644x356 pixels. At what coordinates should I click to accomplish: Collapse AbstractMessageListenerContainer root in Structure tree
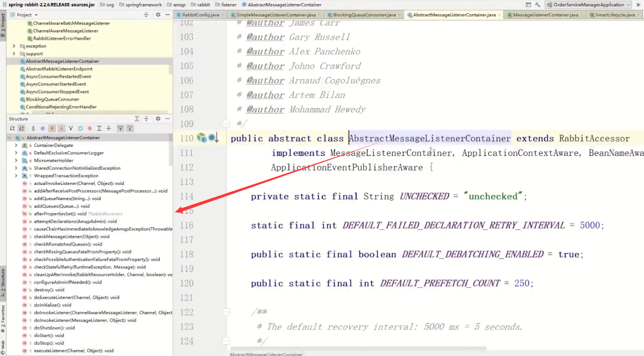[x=10, y=138]
